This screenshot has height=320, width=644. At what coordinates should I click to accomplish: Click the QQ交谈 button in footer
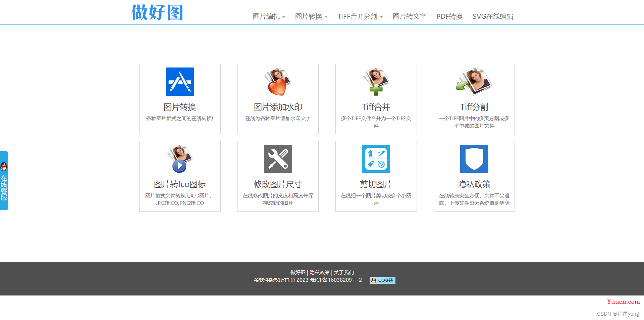tap(382, 280)
